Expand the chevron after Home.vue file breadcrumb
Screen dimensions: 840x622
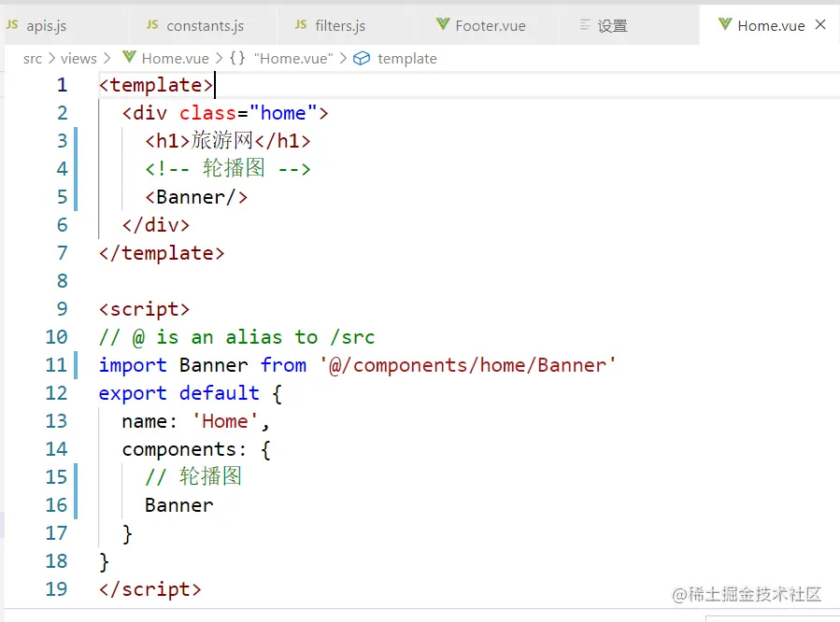coord(219,58)
